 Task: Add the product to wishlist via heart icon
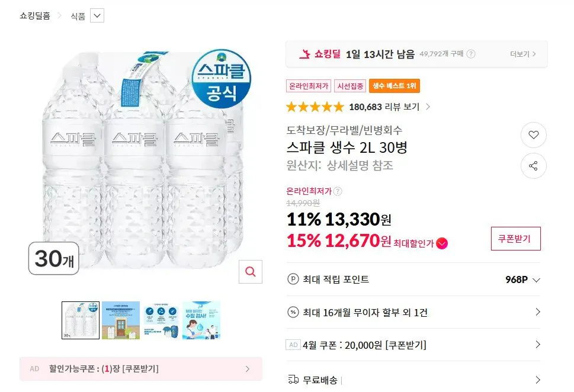pyautogui.click(x=533, y=135)
